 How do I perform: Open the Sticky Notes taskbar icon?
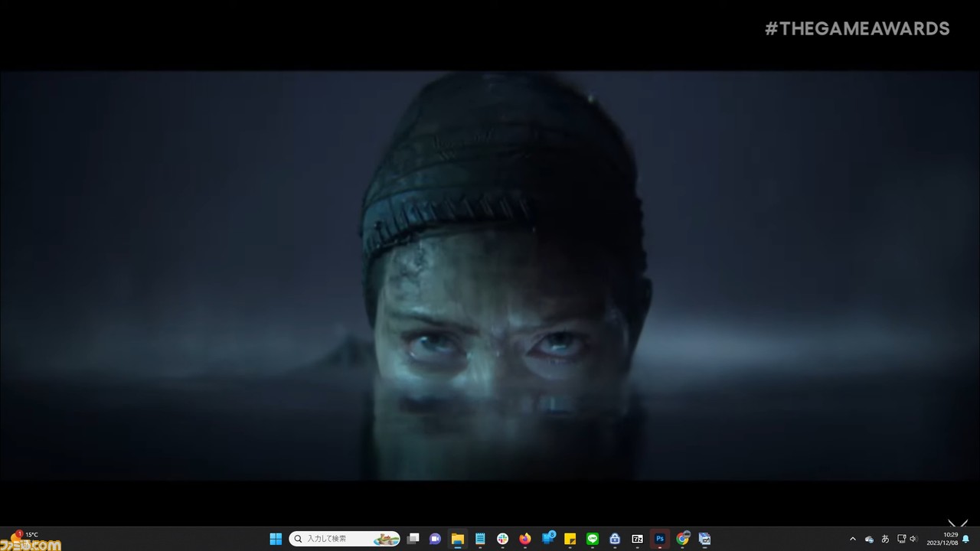tap(570, 539)
